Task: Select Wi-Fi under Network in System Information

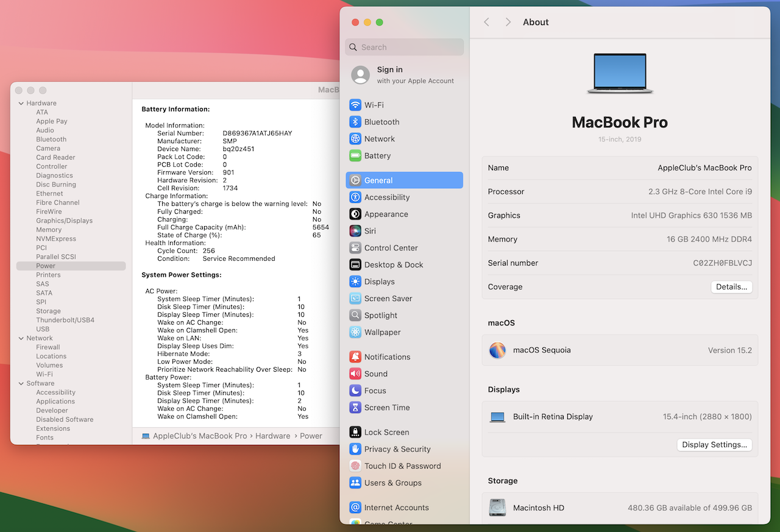Action: (x=44, y=374)
